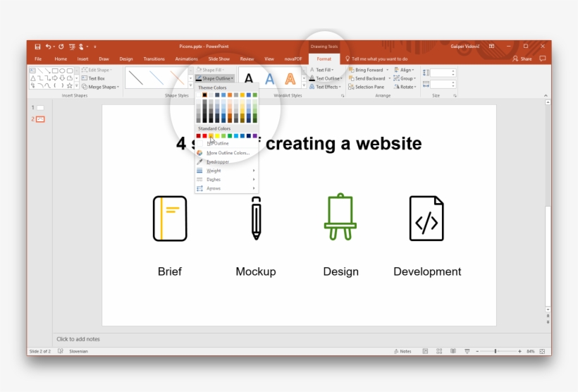Click the Redo/Repeat icon in the title bar
Screen dimensions: 578x392
coord(61,47)
